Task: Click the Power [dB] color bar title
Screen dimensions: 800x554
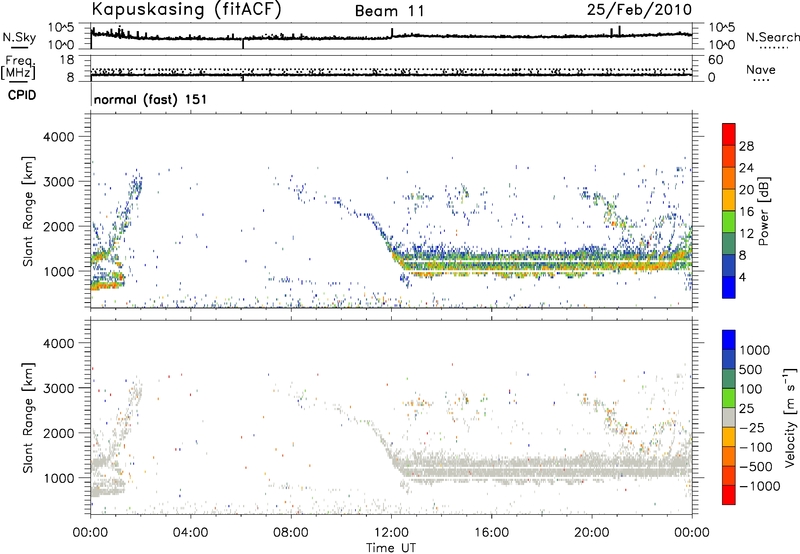Action: pos(764,211)
